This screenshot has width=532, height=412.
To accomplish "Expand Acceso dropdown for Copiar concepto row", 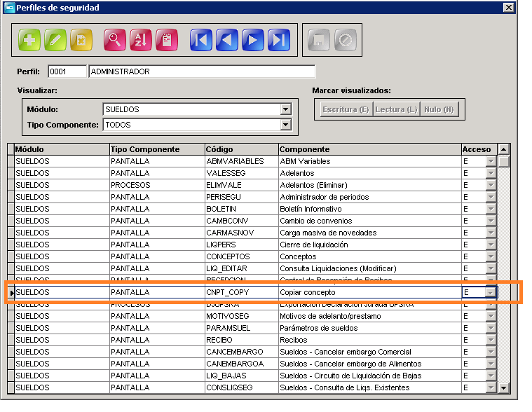I will [x=491, y=292].
